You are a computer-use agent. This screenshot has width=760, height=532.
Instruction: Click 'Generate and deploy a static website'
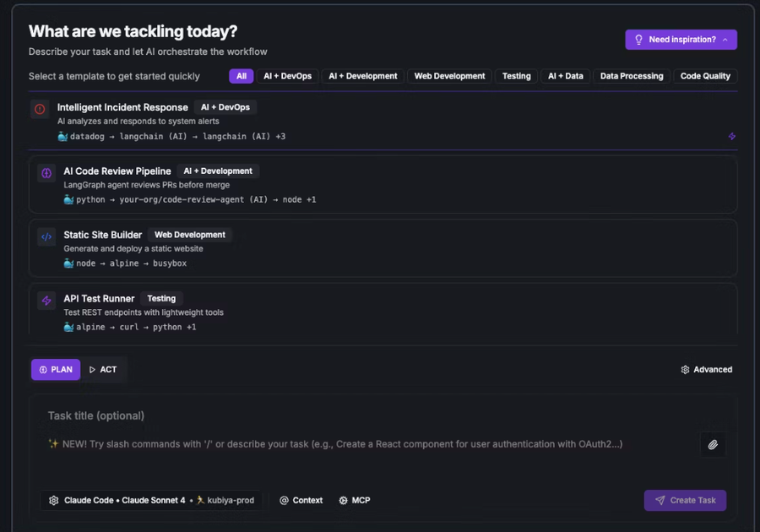click(x=133, y=249)
